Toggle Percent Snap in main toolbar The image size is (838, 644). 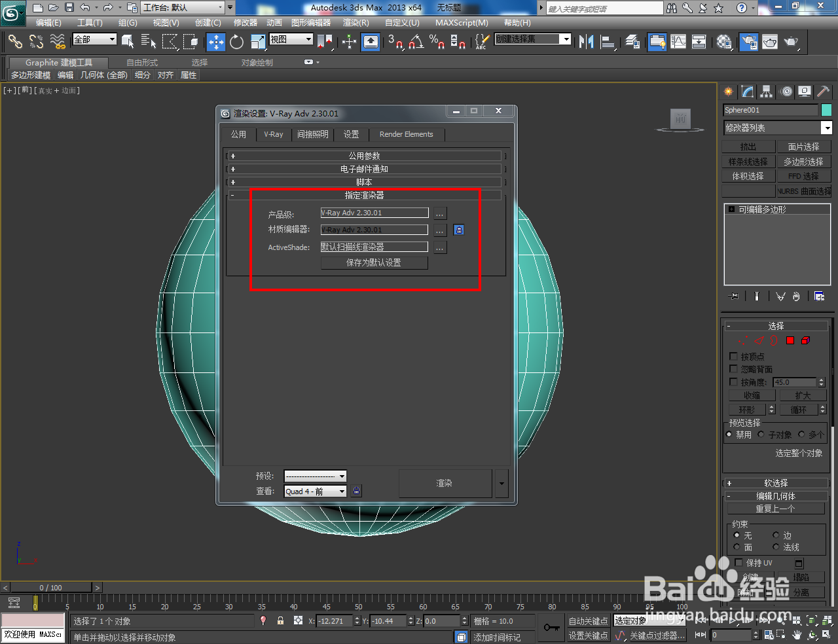click(x=437, y=42)
